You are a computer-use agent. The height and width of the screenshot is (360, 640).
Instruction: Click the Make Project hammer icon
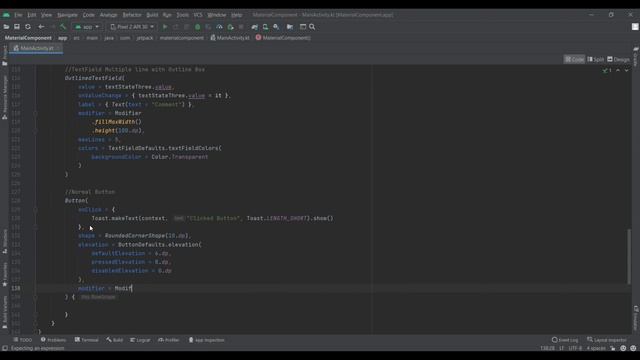point(63,27)
